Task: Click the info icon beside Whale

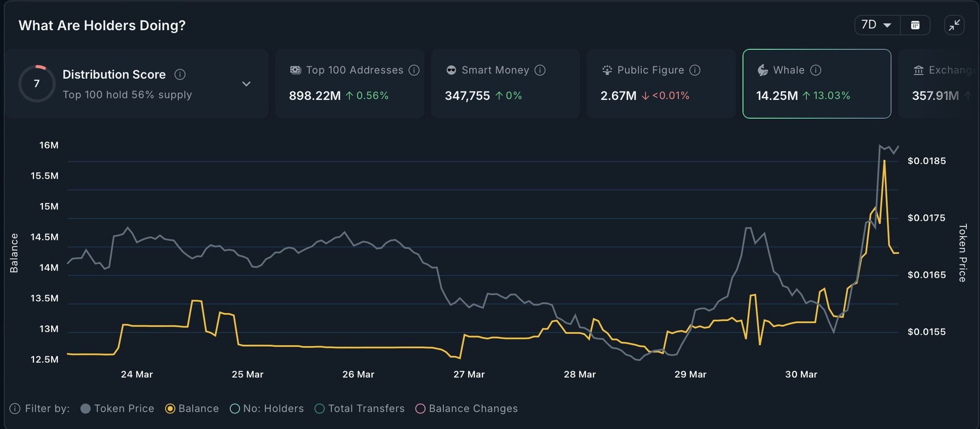Action: pos(816,70)
